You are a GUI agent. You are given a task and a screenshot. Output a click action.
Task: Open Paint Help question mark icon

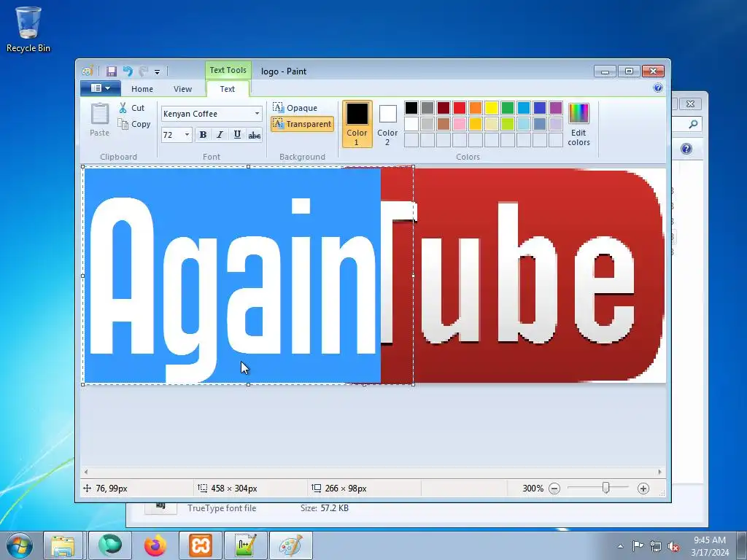658,87
